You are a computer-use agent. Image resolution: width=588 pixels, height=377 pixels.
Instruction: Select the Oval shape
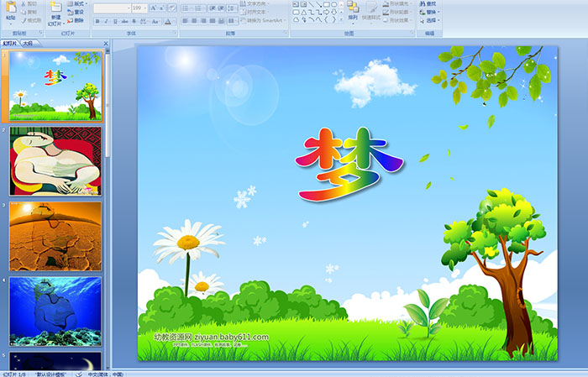333,4
